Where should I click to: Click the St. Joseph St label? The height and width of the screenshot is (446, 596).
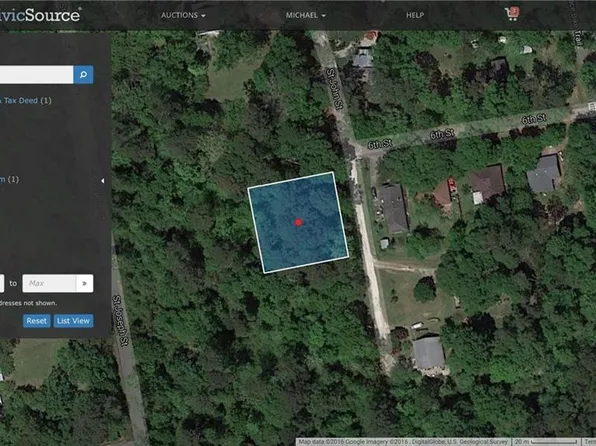[120, 320]
